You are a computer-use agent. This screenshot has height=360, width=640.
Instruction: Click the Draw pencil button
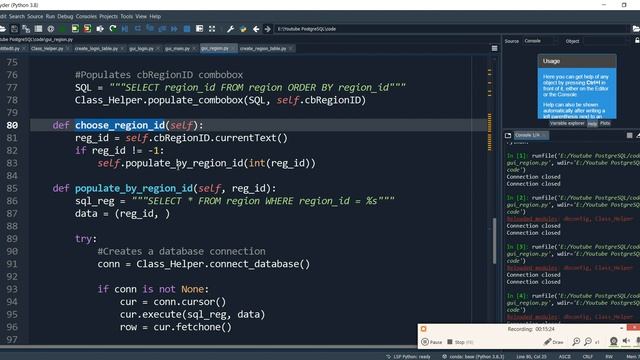[x=553, y=342]
